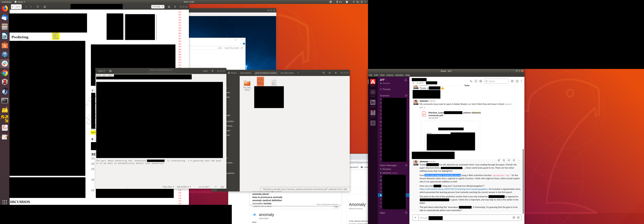Toggle view mode in file manager

pos(329,73)
